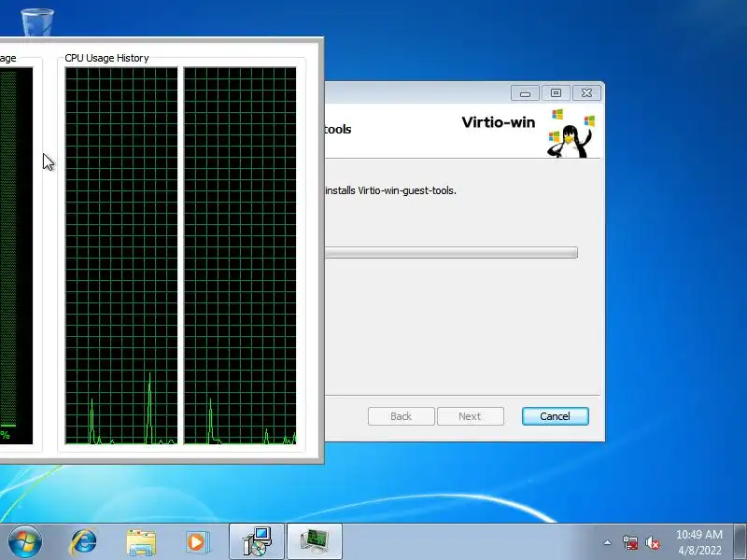The image size is (747, 560).
Task: Open Windows Media Player from taskbar
Action: (x=197, y=542)
